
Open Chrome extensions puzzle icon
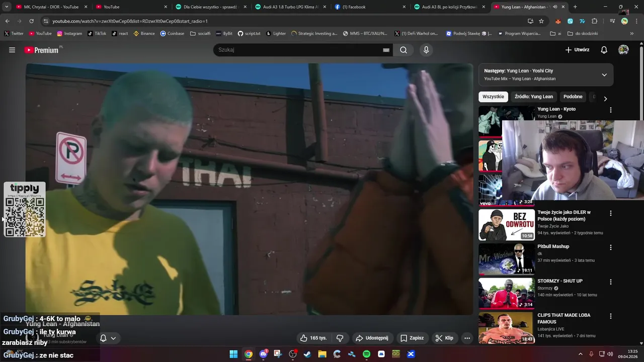click(595, 21)
